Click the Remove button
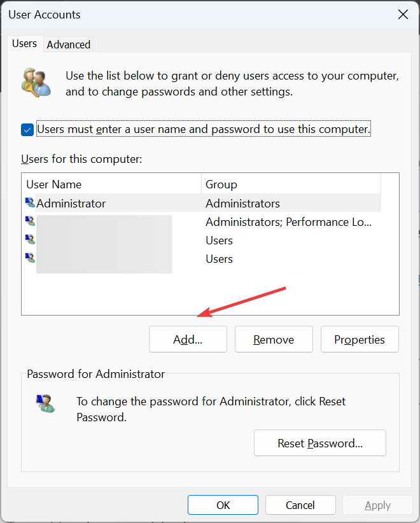 pyautogui.click(x=274, y=339)
